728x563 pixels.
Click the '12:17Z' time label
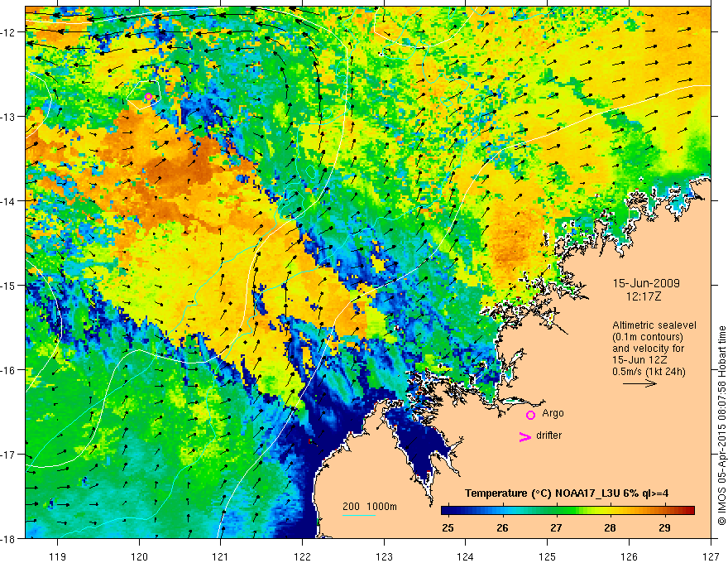pos(643,296)
